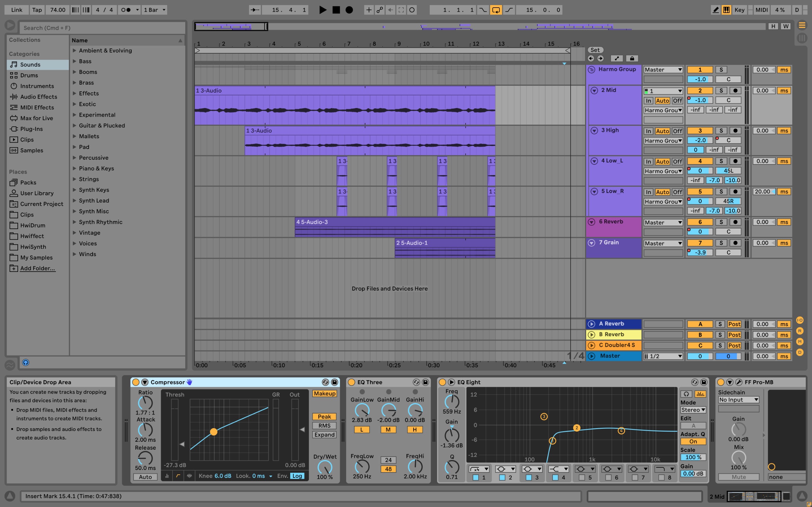Expand the Ambient & Evolving folder

75,50
